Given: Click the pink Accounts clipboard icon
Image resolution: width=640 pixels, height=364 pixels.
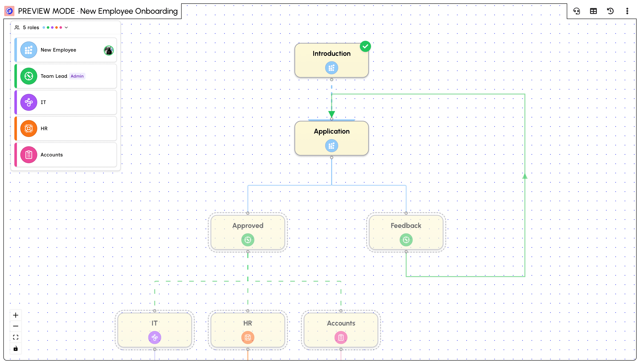Looking at the screenshot, I should pos(29,155).
